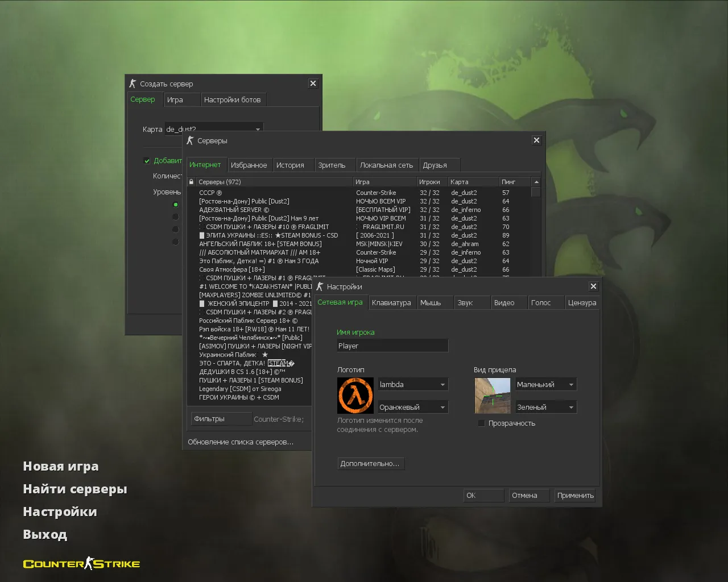Close the Серверы browser window
The image size is (728, 582).
[x=536, y=140]
